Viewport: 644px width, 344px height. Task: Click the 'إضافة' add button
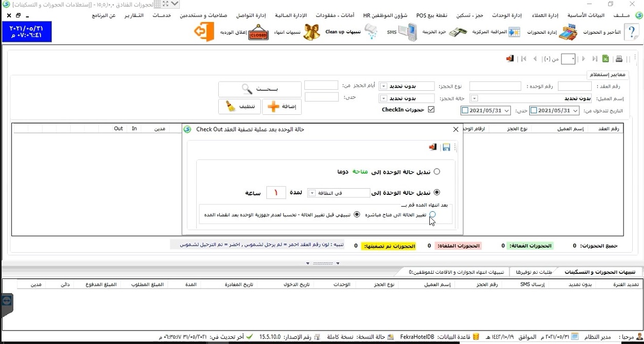[x=282, y=107]
